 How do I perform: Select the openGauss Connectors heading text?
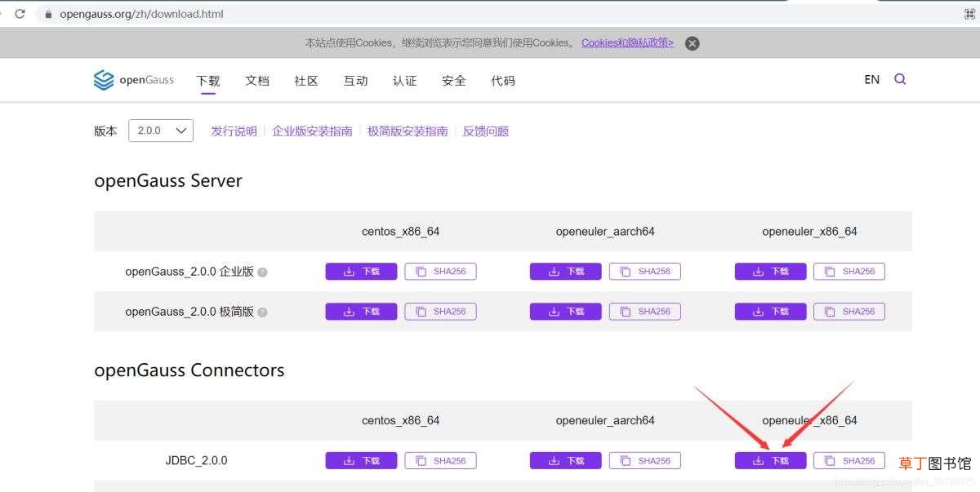pyautogui.click(x=189, y=370)
